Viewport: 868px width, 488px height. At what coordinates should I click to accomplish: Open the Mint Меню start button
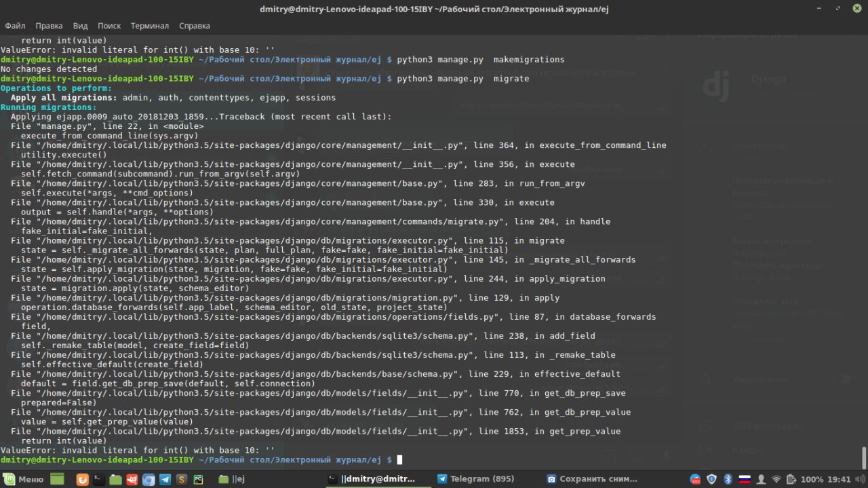[x=24, y=479]
